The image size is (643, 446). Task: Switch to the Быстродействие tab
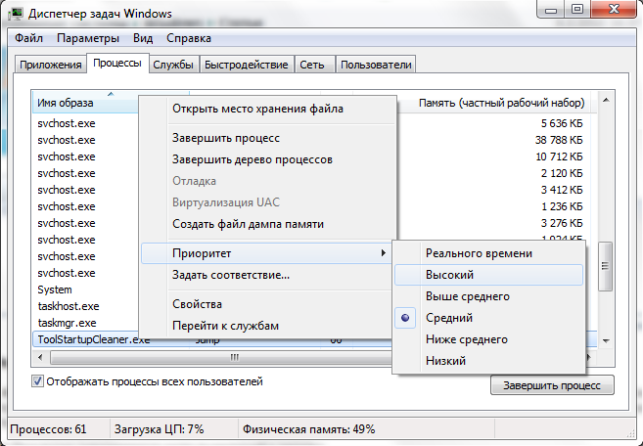click(x=246, y=65)
